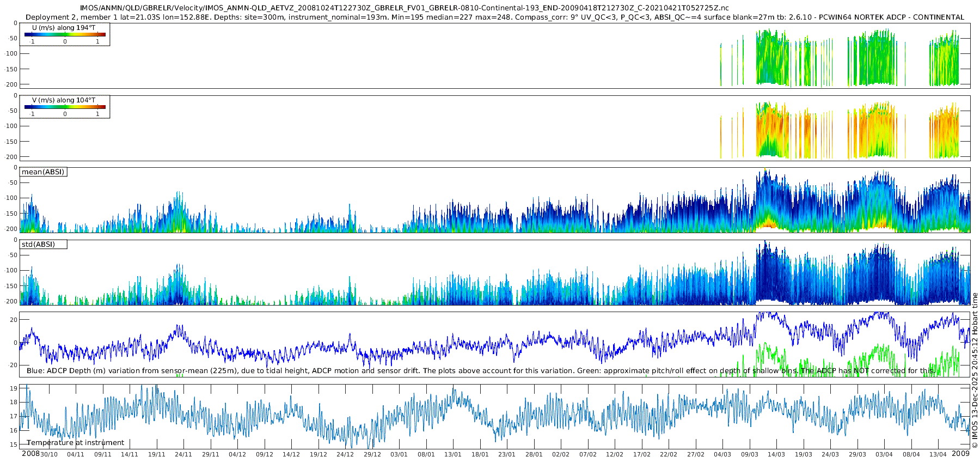980x463 pixels.
Task: Select the 29/11 date tick label
Action: [x=211, y=455]
